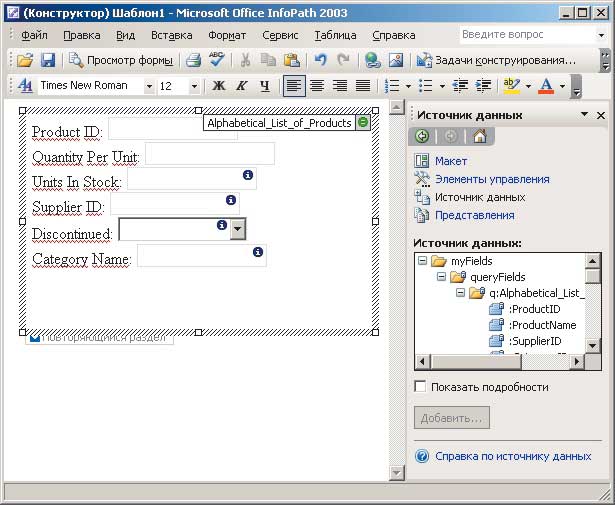
Task: Select the :SupplierID field
Action: click(535, 341)
